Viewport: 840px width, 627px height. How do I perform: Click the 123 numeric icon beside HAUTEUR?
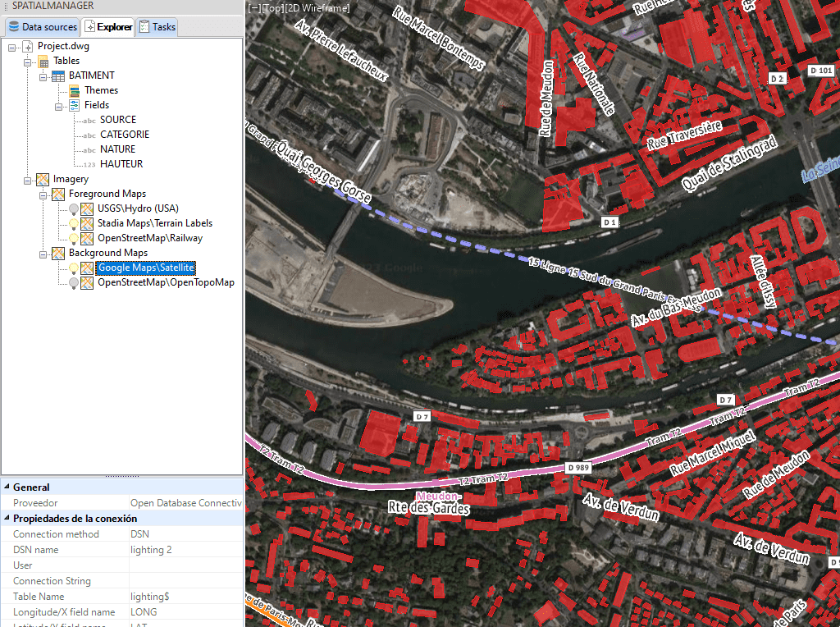click(89, 165)
